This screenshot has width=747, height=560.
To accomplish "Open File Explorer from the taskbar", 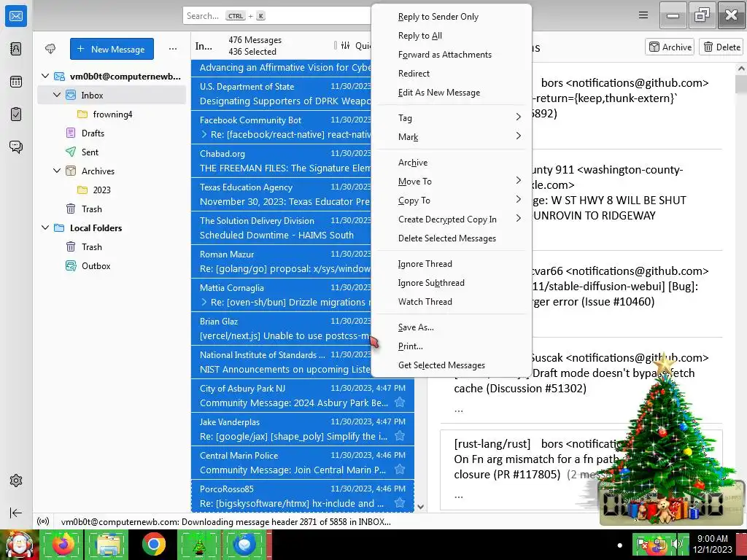I will coord(108,544).
